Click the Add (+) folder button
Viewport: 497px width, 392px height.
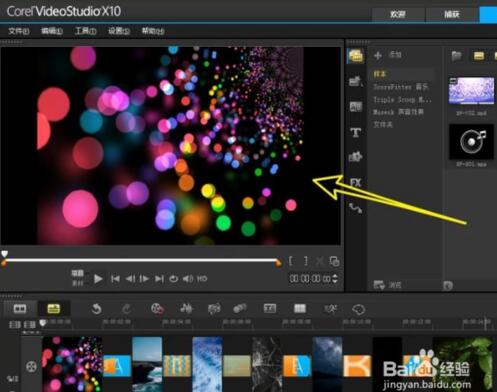tap(378, 55)
